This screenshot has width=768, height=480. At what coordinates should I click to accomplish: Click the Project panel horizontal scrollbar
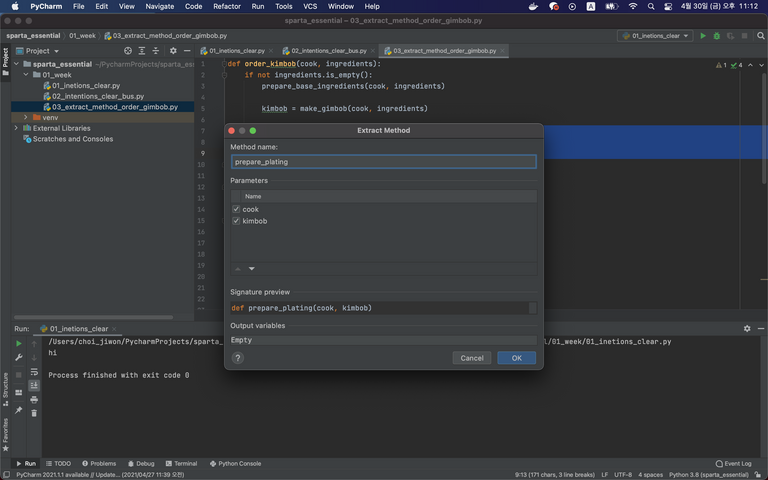(x=93, y=317)
